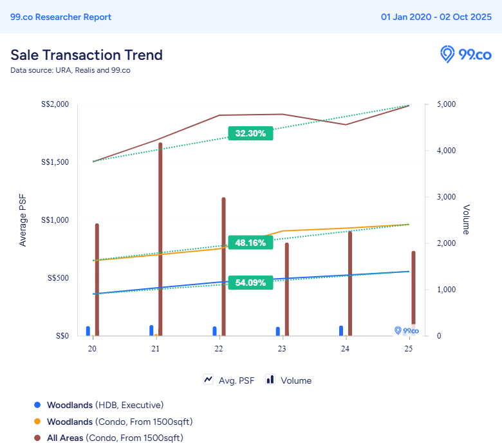
Task: Toggle the Volume legend label
Action: click(295, 380)
